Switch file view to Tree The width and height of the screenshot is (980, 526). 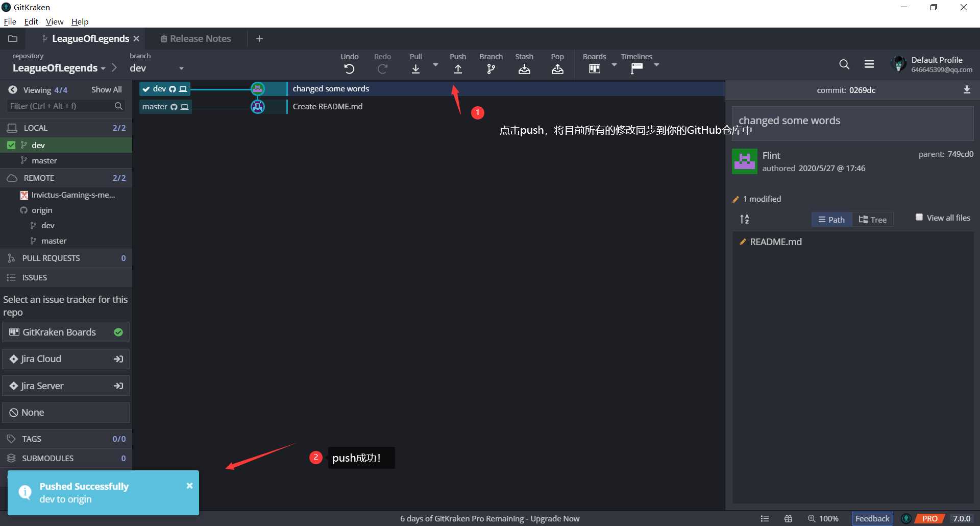point(873,220)
